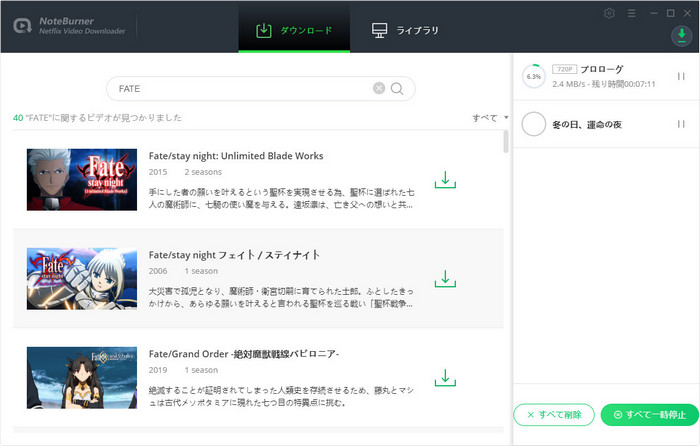Click the 40 results found text

click(x=97, y=118)
